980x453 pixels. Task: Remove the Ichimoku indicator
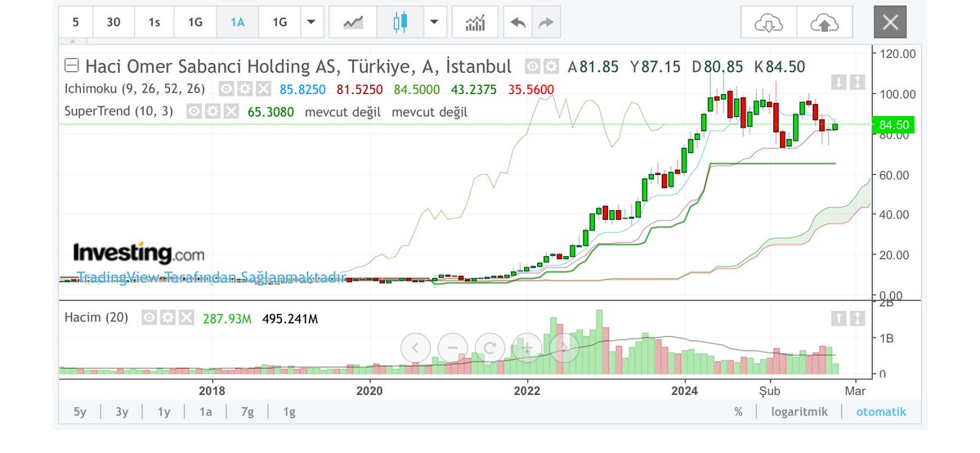264,89
